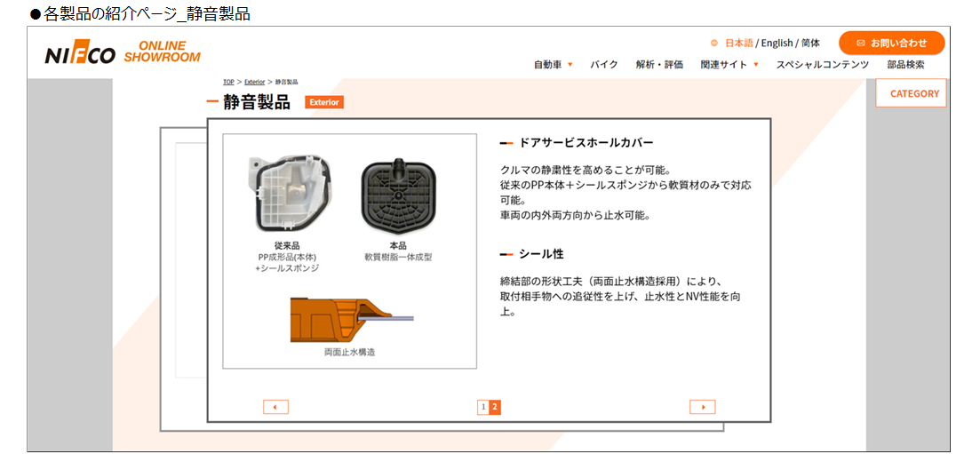Open the 部品検索 menu item
Screen dimensions: 980x454
click(x=905, y=64)
